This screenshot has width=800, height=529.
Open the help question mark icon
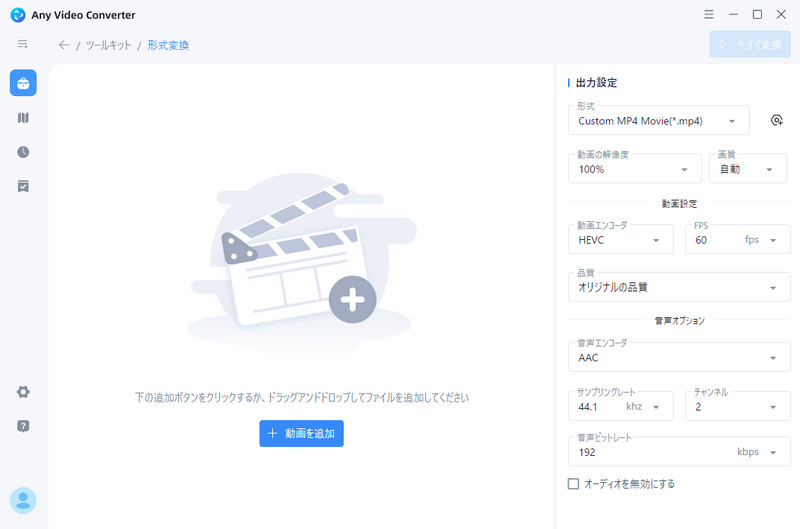tap(23, 426)
